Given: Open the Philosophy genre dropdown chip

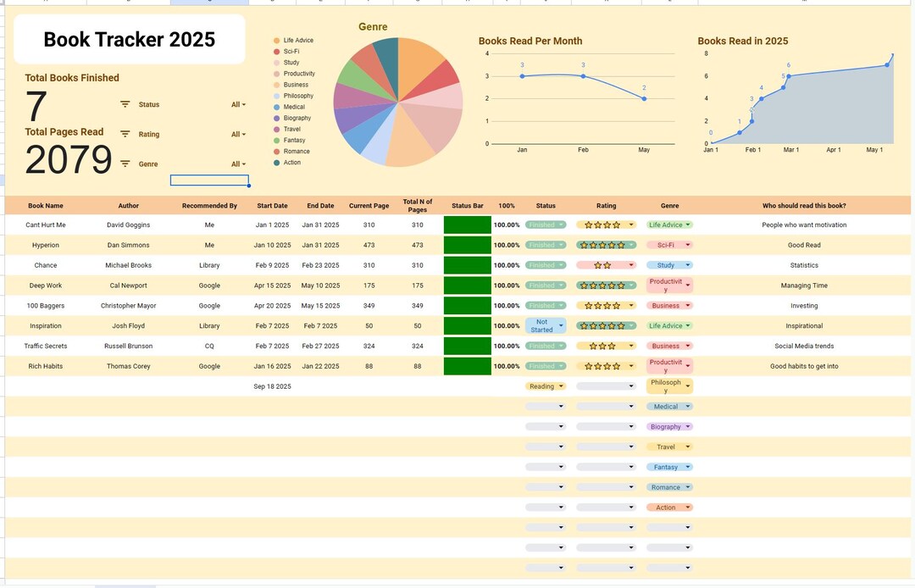Looking at the screenshot, I should pyautogui.click(x=669, y=386).
